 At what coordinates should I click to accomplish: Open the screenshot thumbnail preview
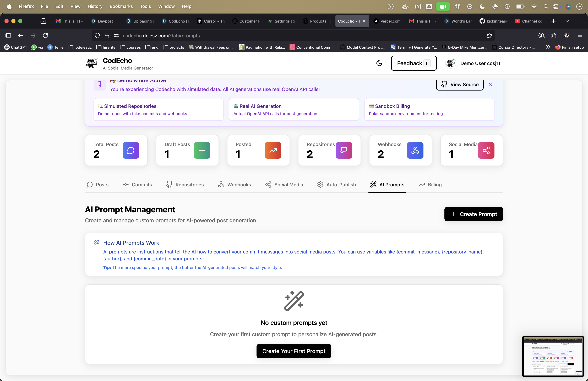pyautogui.click(x=553, y=356)
